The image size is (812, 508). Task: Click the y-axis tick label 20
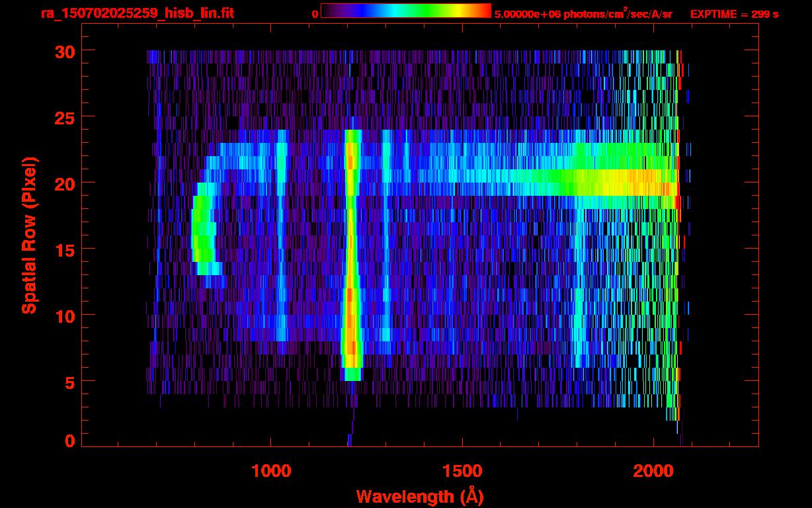click(x=63, y=183)
